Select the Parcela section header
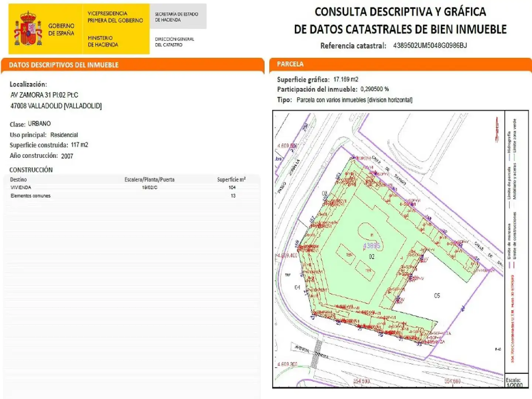 pos(290,64)
